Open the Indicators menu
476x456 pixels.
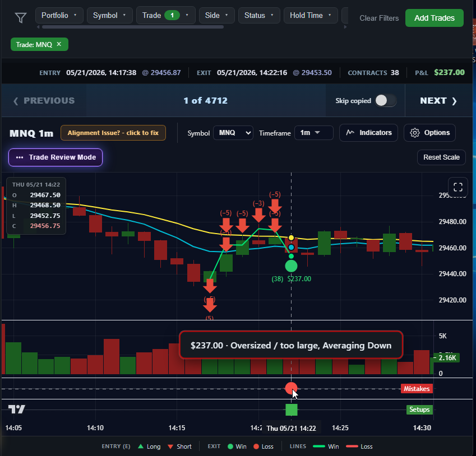[368, 133]
